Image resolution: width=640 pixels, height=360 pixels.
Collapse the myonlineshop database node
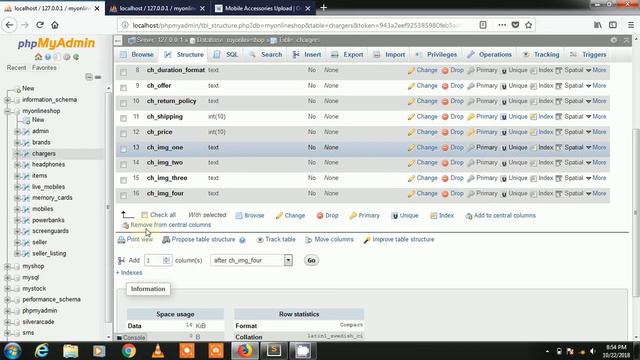click(7, 111)
